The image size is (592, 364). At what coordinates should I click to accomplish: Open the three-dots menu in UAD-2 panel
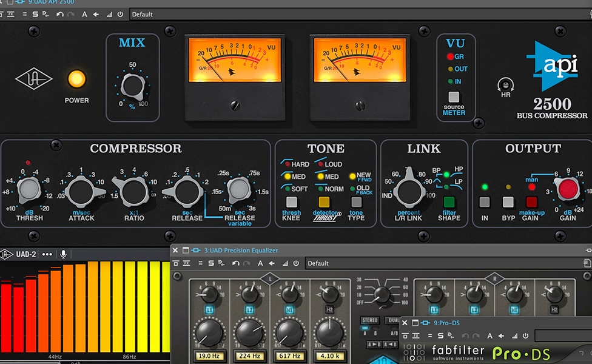[47, 254]
